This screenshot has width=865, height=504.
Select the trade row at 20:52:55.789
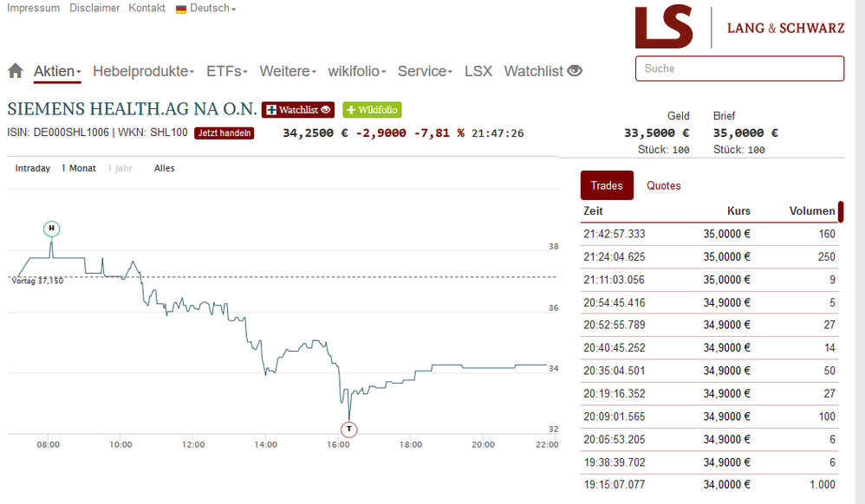(710, 326)
